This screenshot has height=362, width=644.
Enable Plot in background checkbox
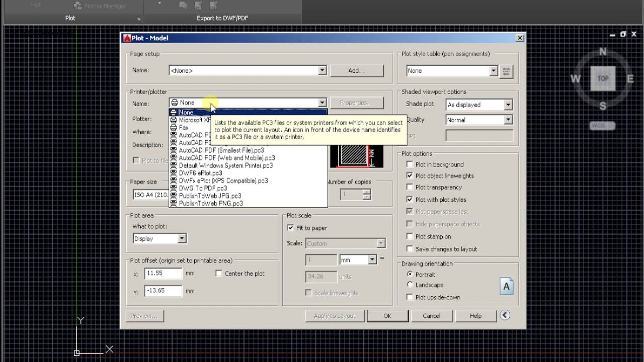[x=410, y=164]
